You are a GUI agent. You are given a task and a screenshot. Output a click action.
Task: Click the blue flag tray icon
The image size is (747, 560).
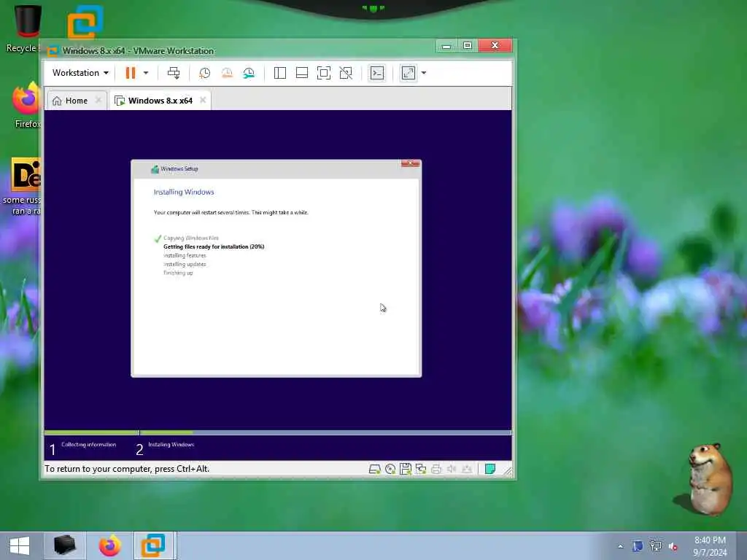(x=638, y=546)
